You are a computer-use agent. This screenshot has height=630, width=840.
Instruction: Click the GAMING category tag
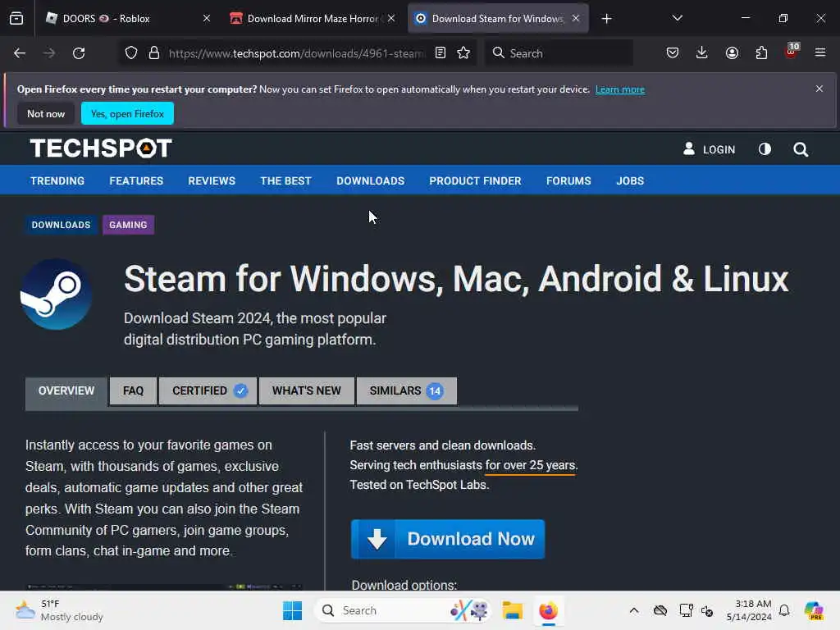tap(128, 225)
